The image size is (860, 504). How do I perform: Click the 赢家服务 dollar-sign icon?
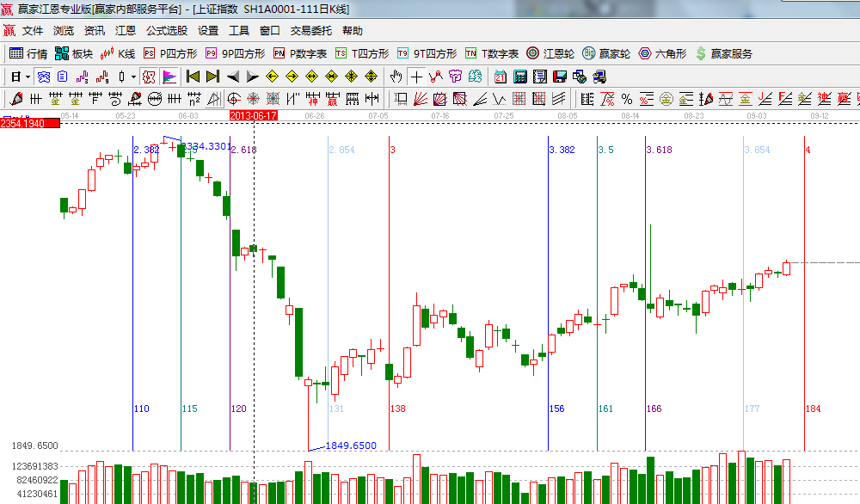pos(723,53)
